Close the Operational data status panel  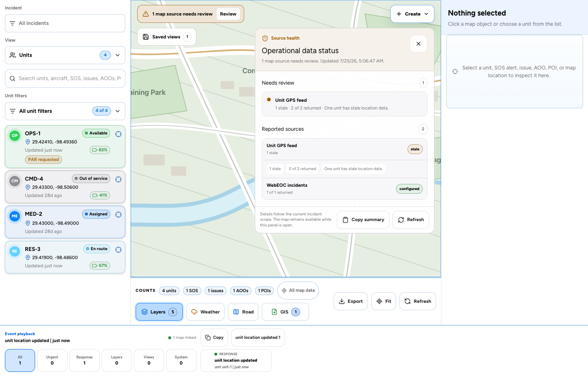coord(419,44)
